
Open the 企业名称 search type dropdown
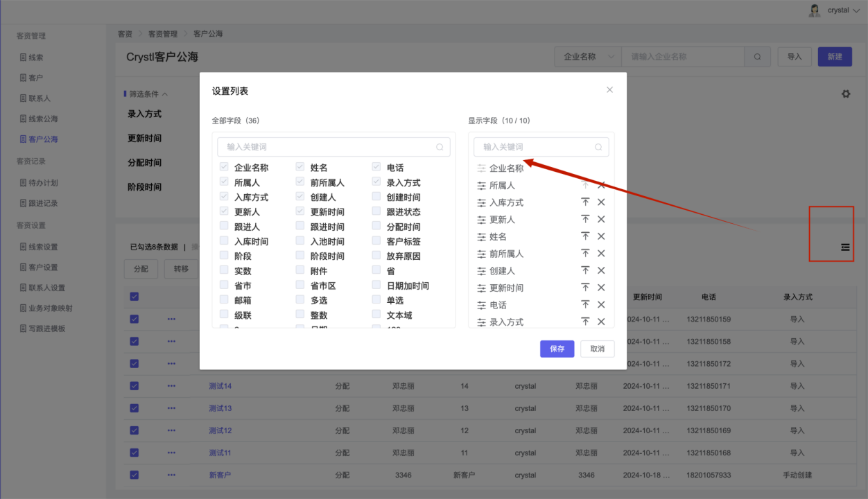(x=588, y=57)
